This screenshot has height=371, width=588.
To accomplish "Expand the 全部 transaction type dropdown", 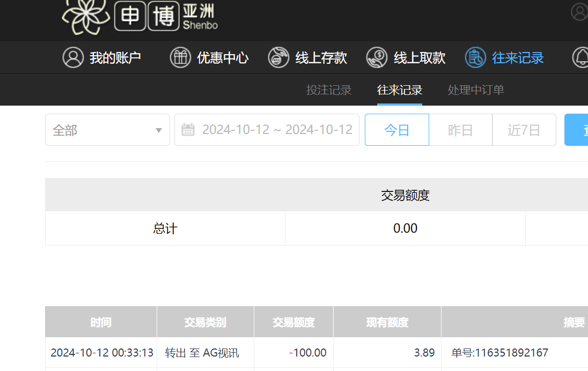I will 107,129.
